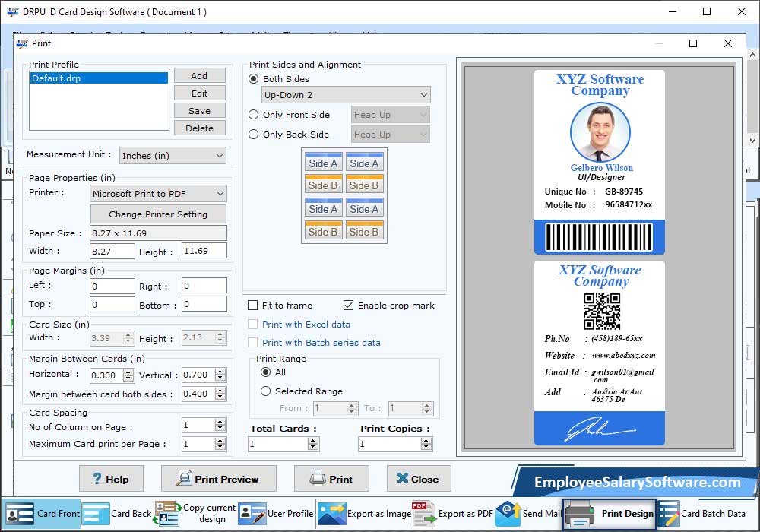Viewport: 760px width, 532px height.
Task: Click Bottom page margin field
Action: coord(204,304)
